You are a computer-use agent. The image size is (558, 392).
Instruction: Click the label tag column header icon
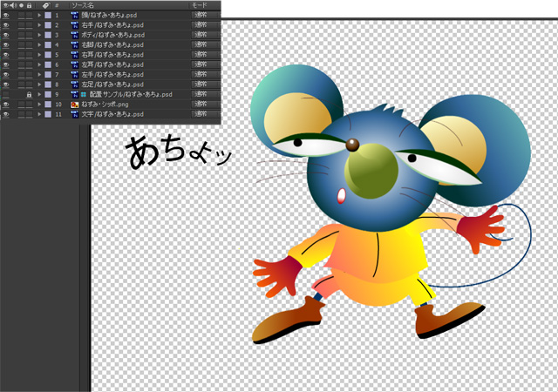pyautogui.click(x=45, y=5)
